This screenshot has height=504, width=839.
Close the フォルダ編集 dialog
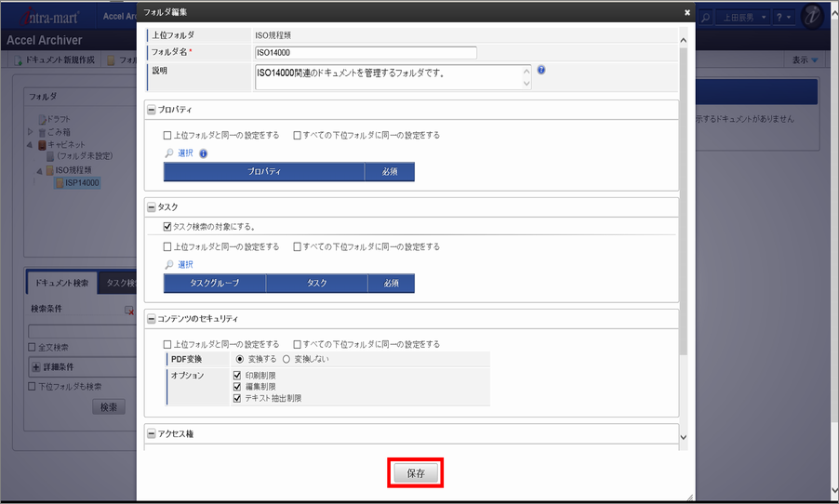(687, 12)
